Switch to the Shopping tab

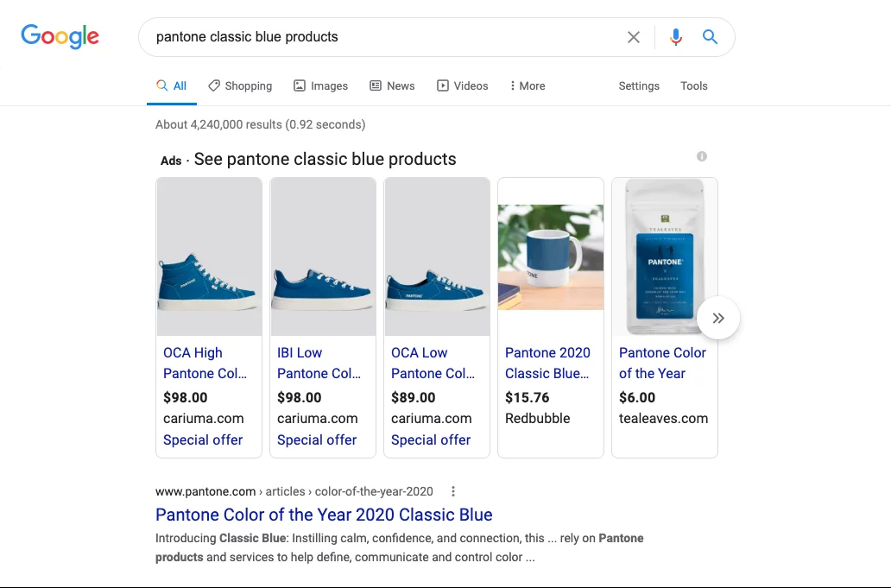click(x=240, y=85)
